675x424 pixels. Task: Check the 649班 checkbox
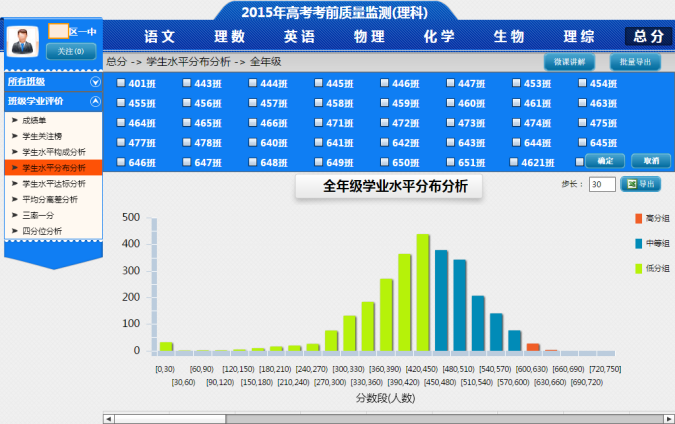pos(319,162)
